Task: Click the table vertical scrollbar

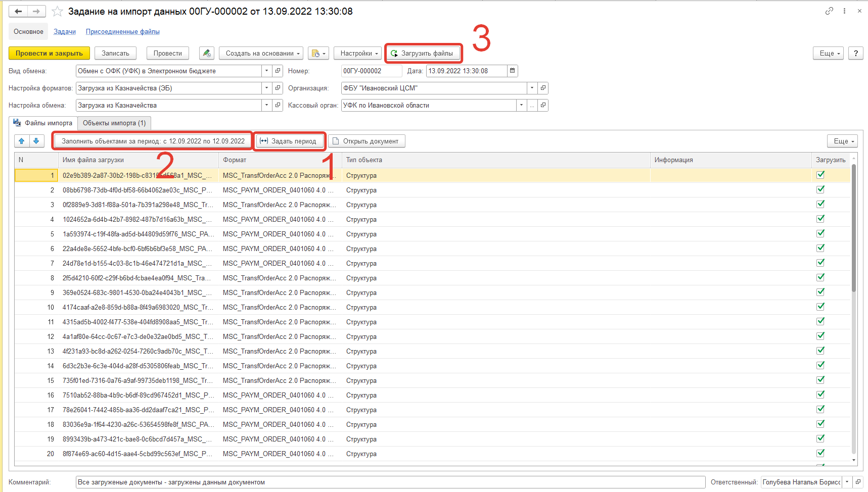Action: 854,253
